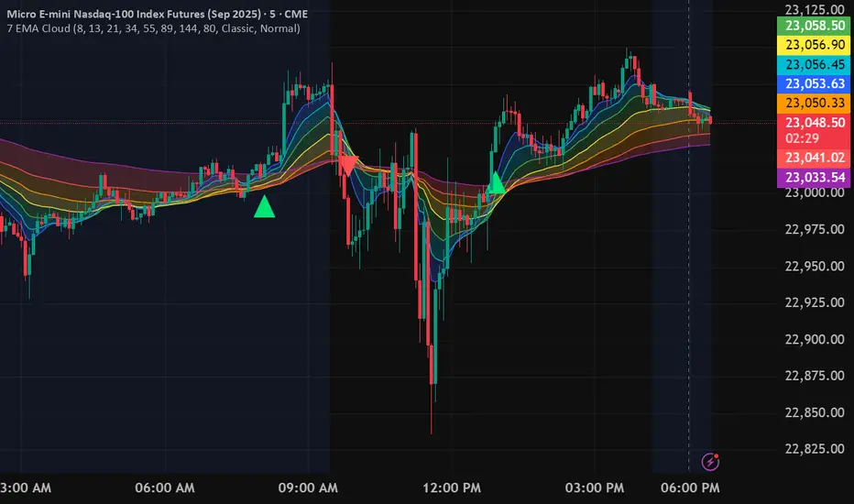Click the 06:00 AM time axis label

point(165,488)
